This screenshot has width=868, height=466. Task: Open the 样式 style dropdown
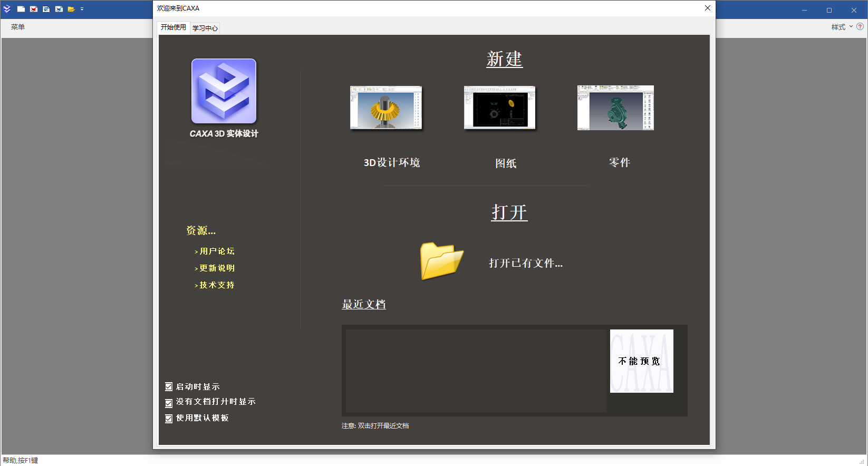[842, 27]
